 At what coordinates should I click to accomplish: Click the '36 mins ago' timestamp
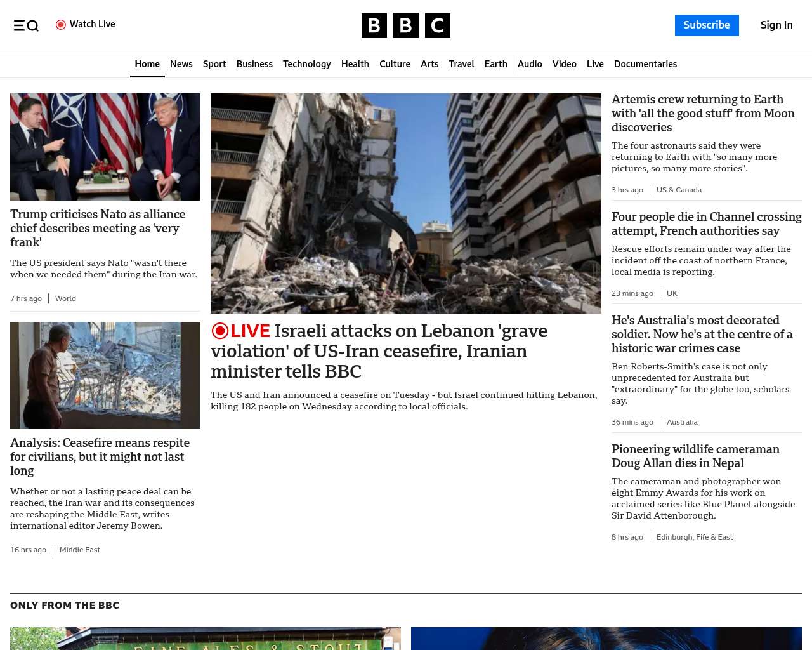632,422
